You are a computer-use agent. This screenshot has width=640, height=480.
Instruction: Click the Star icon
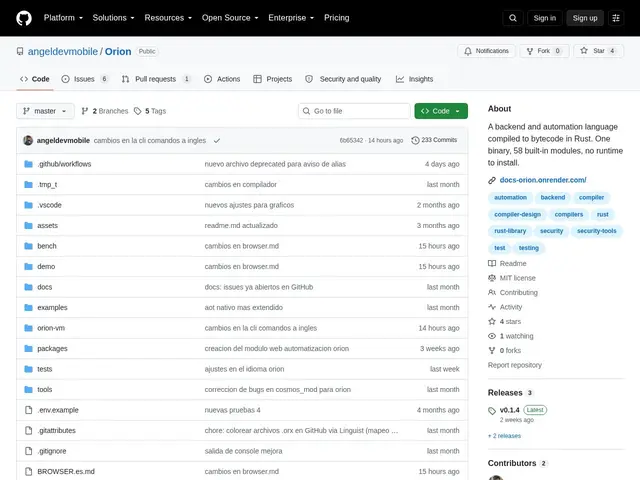point(584,51)
